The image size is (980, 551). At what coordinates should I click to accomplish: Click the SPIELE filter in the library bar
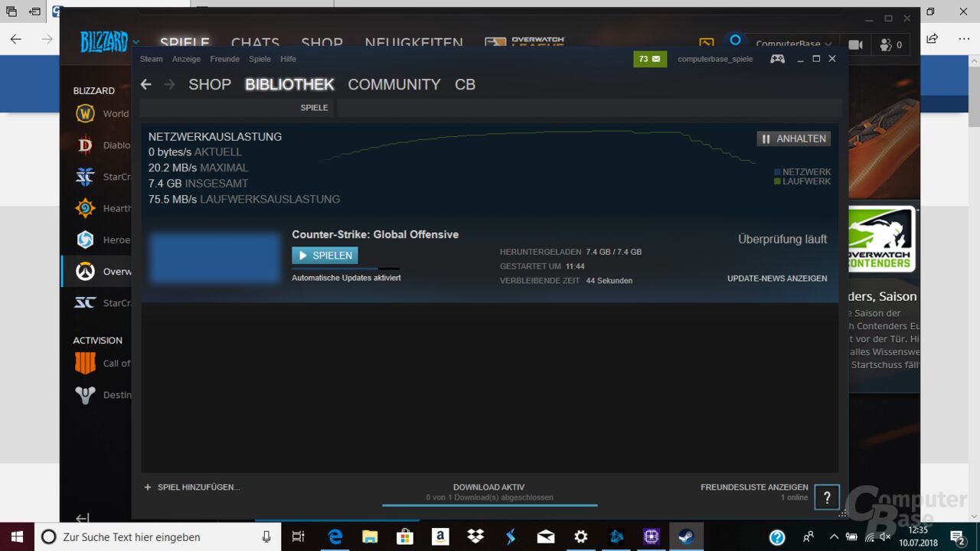(x=314, y=108)
